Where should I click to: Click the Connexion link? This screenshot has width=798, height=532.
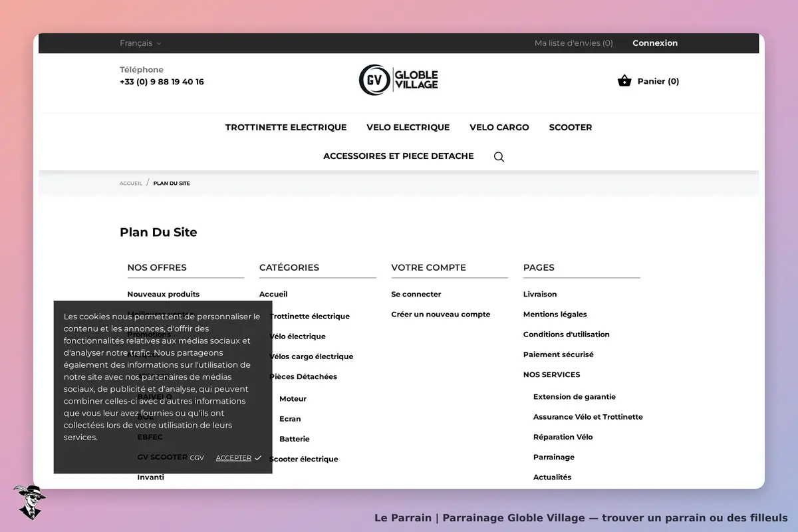click(x=655, y=43)
